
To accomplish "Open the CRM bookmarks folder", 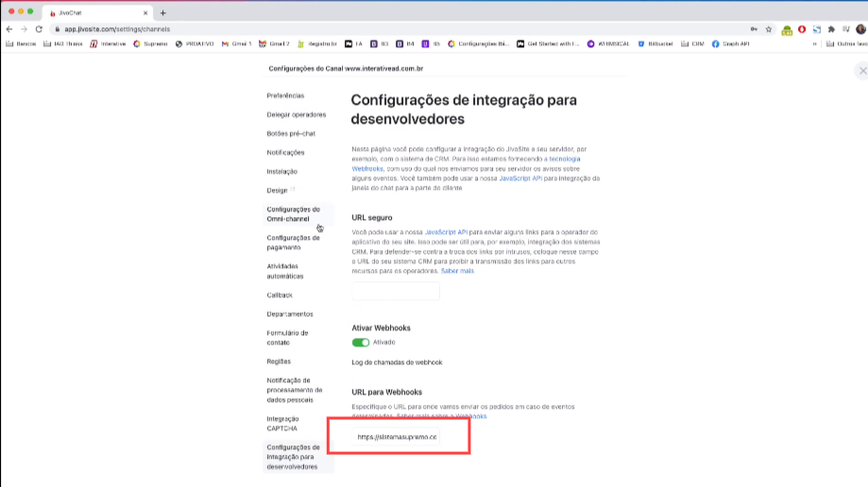I will click(692, 43).
